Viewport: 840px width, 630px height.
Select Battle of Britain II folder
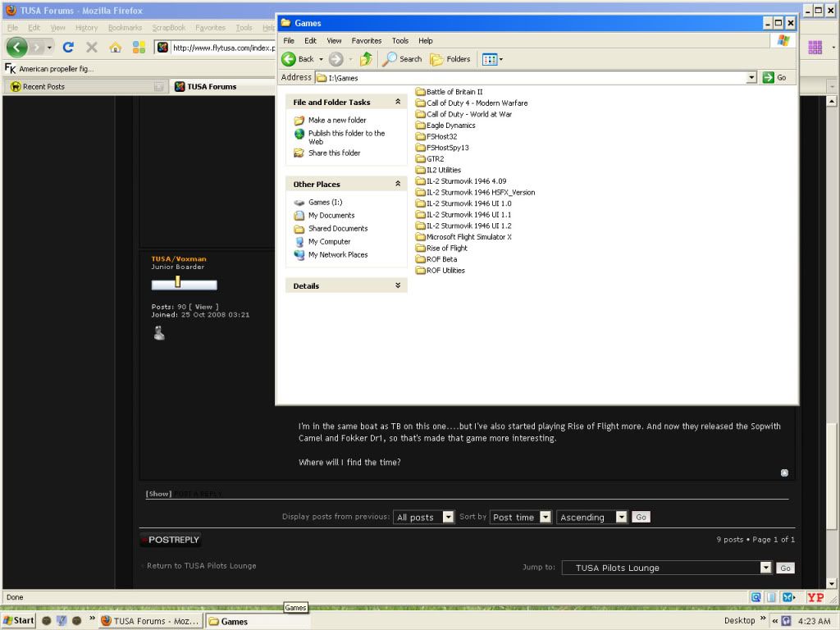454,92
